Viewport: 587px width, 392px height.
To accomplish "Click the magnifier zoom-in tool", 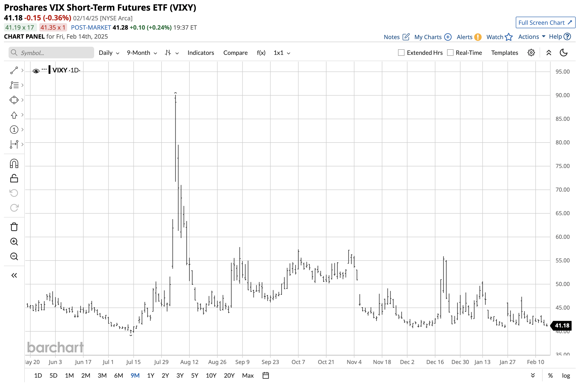I will (x=14, y=242).
